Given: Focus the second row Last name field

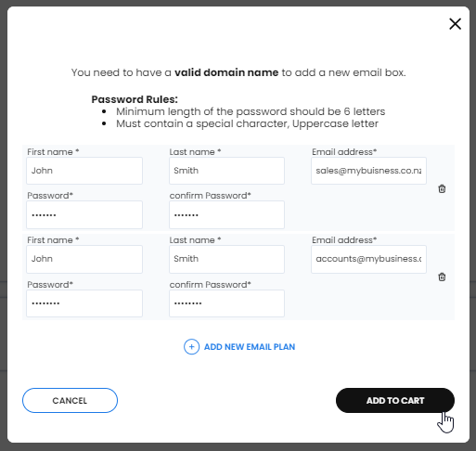Looking at the screenshot, I should (x=226, y=259).
